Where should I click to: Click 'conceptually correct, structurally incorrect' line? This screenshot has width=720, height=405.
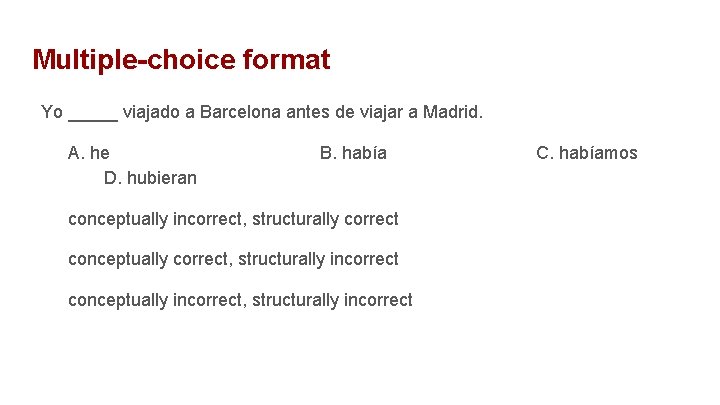[233, 259]
